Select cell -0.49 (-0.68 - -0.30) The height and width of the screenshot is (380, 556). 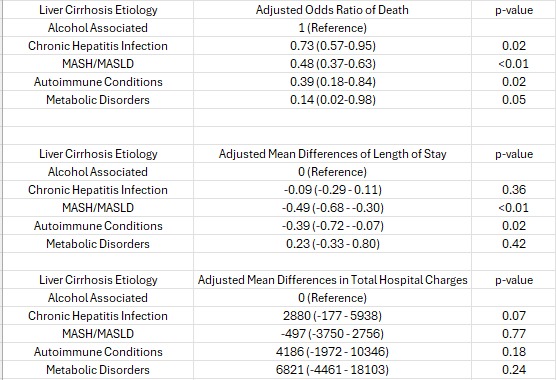coord(332,208)
